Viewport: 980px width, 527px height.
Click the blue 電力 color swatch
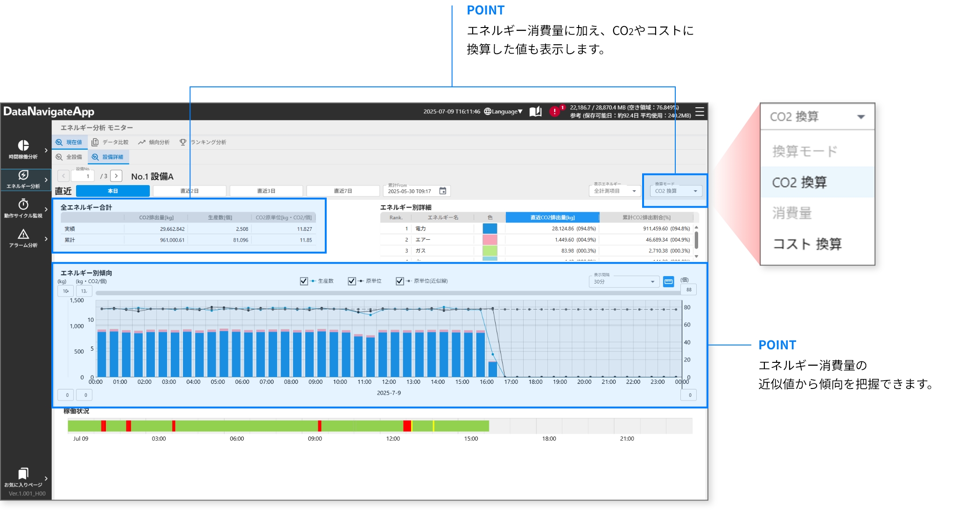click(490, 229)
